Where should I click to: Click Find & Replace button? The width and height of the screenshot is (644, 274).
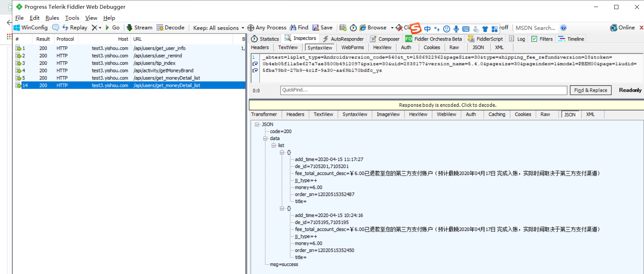coord(590,90)
